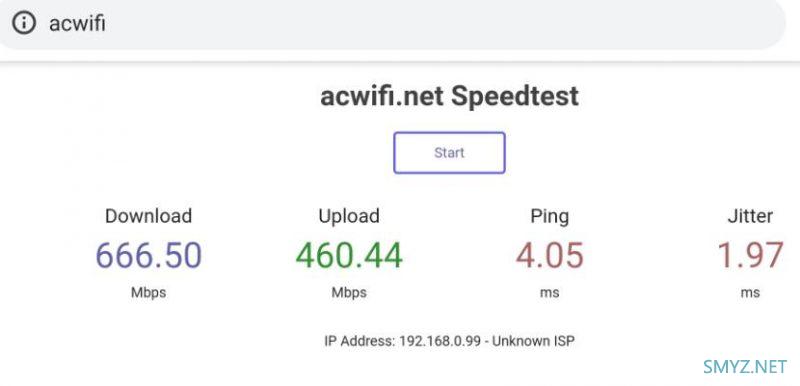Select the 460.44 upload value
Screen dimensions: 800x386
pyautogui.click(x=349, y=255)
